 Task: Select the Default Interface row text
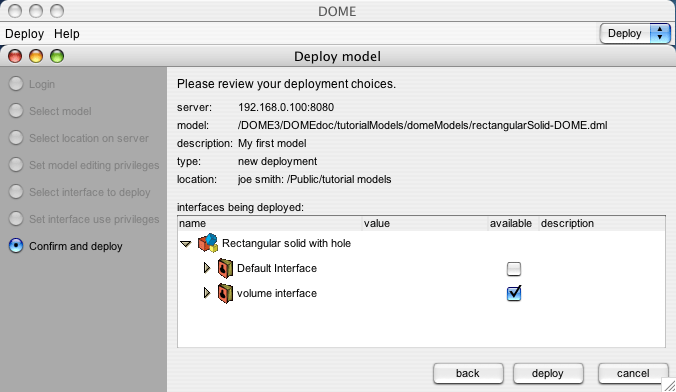277,268
